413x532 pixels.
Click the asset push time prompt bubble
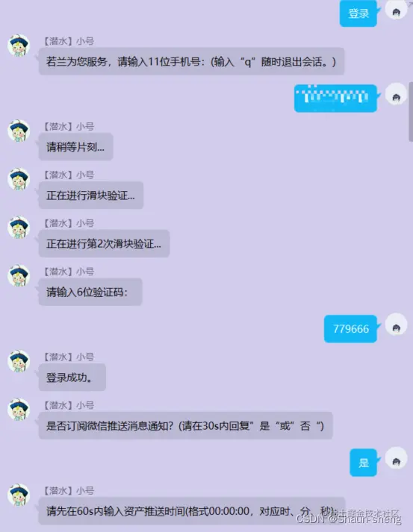click(192, 511)
